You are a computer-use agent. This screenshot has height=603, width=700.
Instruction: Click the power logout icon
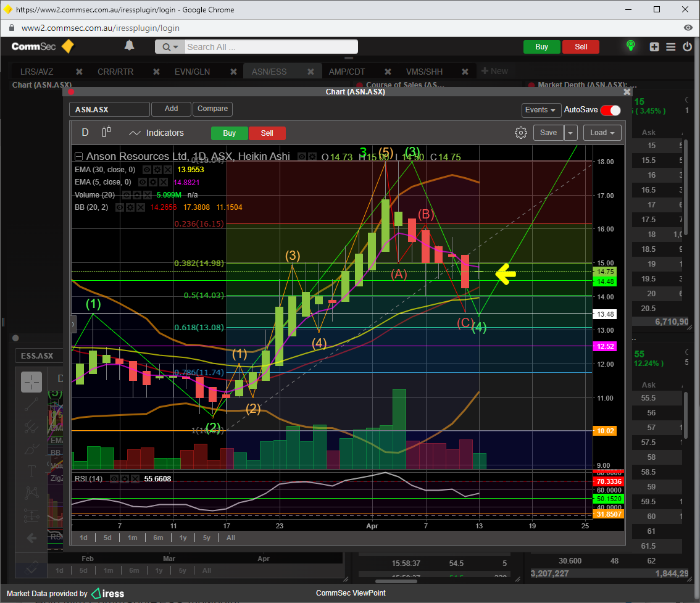click(687, 46)
